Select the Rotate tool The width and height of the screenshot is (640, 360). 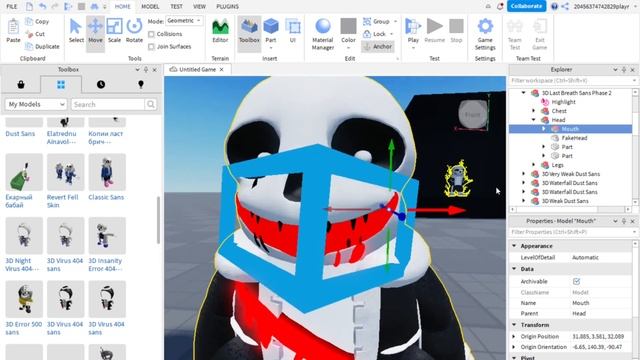coord(134,31)
